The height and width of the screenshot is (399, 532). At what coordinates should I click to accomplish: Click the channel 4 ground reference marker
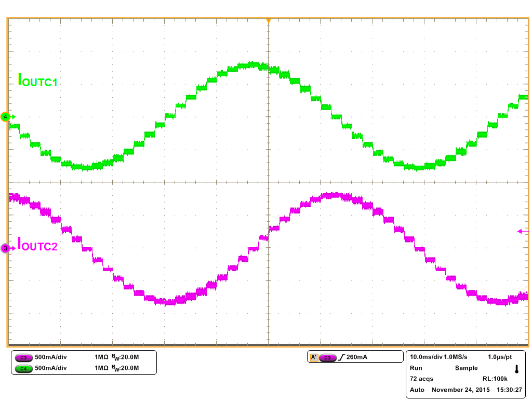(x=6, y=117)
